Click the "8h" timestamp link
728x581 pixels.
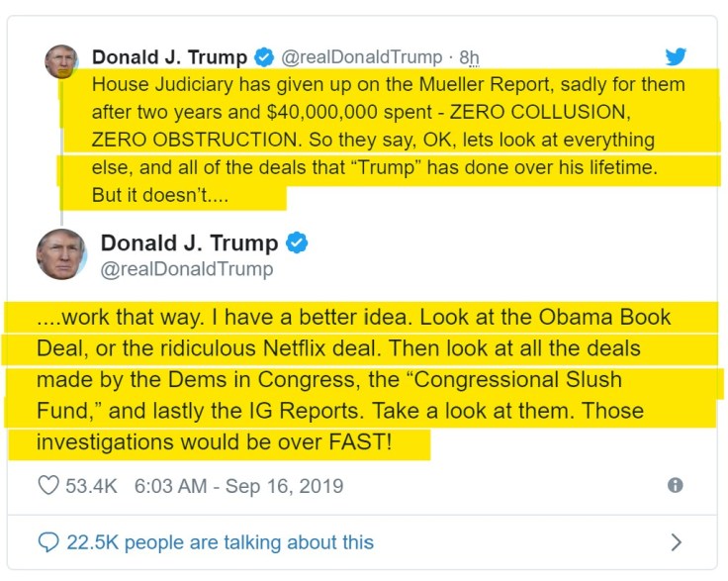[469, 57]
